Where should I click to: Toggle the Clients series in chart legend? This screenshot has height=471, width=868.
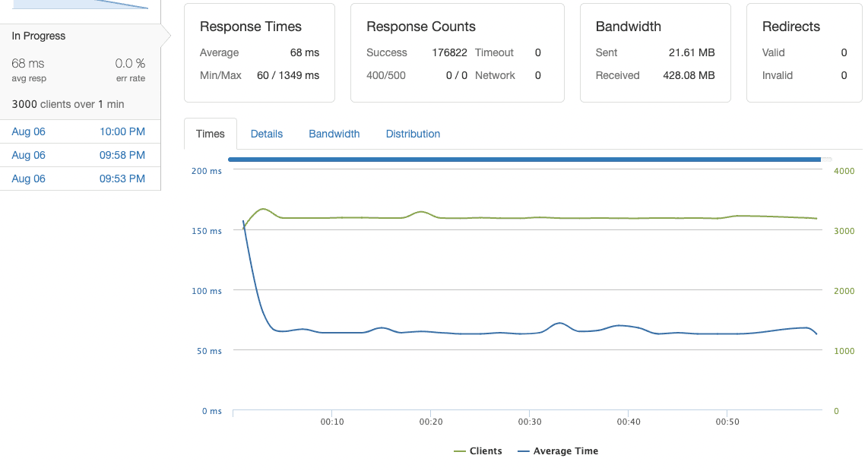point(478,451)
